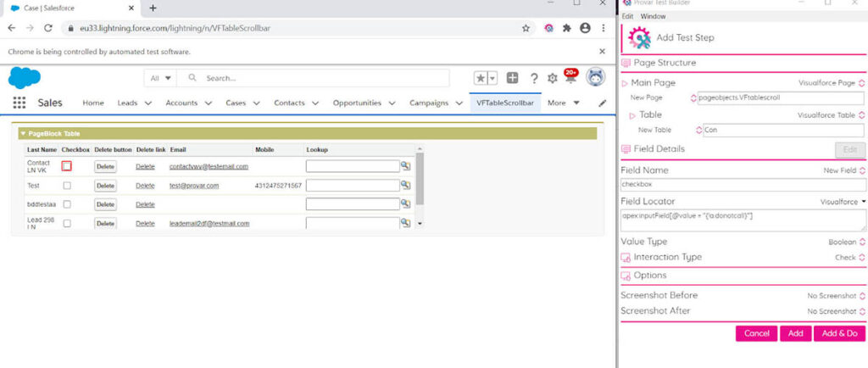
Task: Focus the Salesforce Search field
Action: tap(315, 78)
